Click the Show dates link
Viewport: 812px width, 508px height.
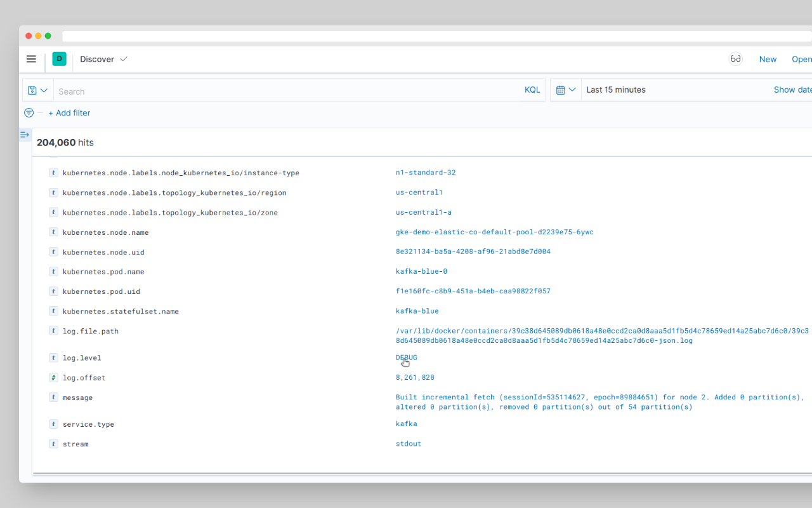coord(792,90)
